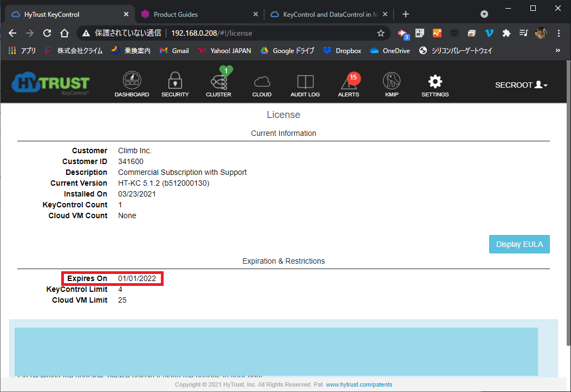571x392 pixels.
Task: Click the KeyControl Limit value 4
Action: coord(120,289)
